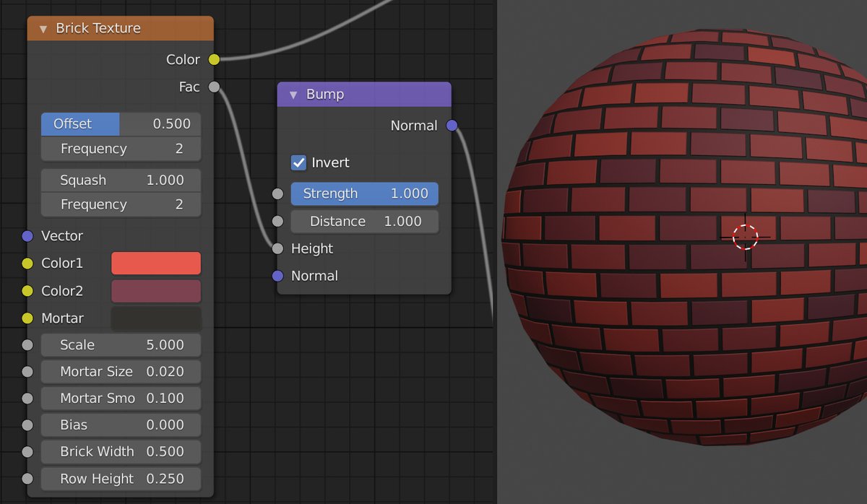Click the Color output label
Screen dimensions: 867x504
[x=183, y=59]
